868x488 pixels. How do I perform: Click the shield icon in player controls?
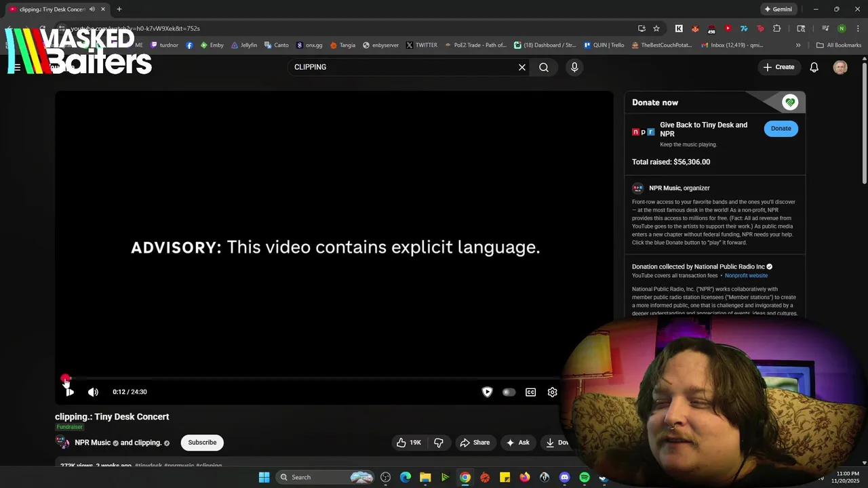487,392
